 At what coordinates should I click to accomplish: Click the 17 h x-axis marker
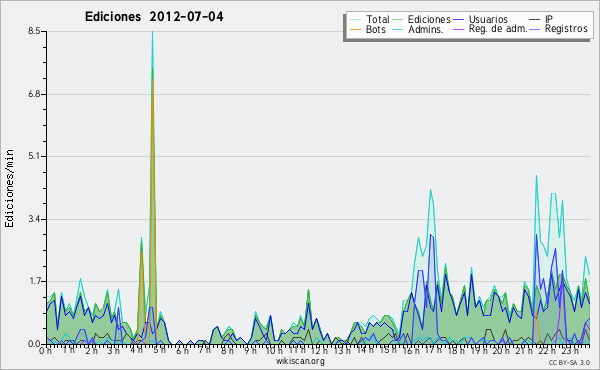point(432,350)
